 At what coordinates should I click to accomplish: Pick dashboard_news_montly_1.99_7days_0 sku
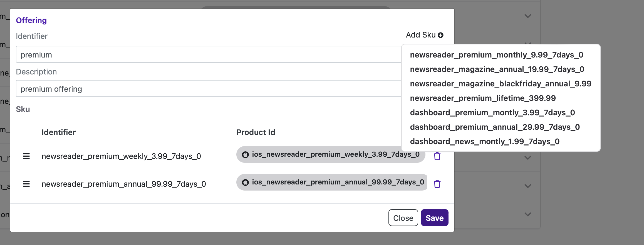[485, 141]
